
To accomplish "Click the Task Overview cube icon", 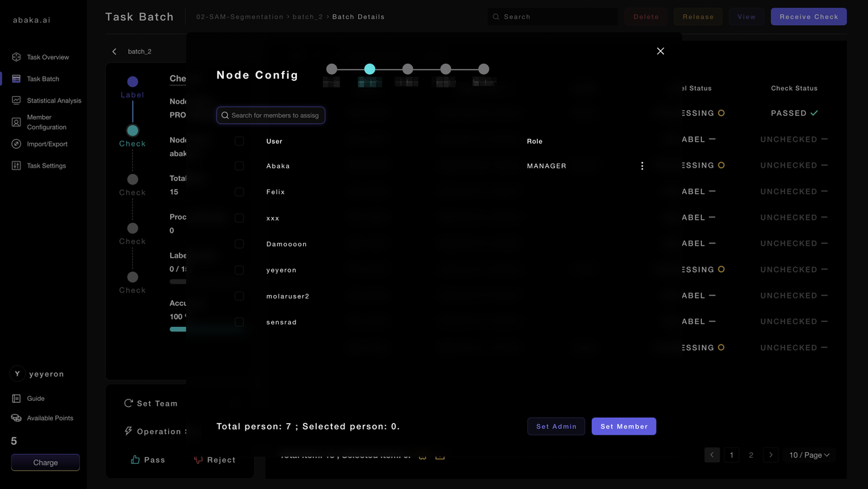I will click(16, 57).
